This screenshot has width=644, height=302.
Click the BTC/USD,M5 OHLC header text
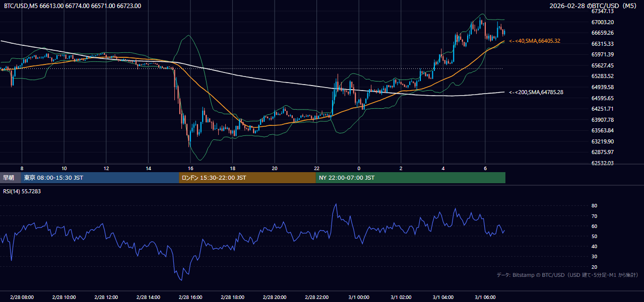[x=73, y=6]
